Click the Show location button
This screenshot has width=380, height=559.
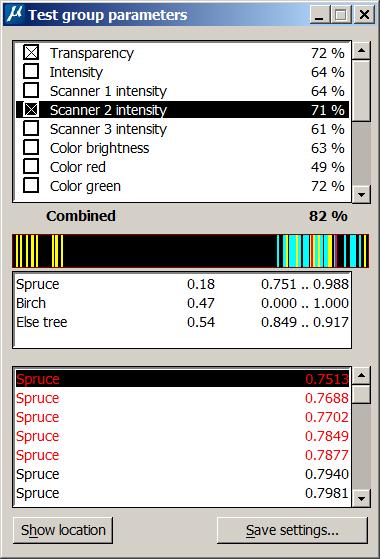[x=63, y=530]
